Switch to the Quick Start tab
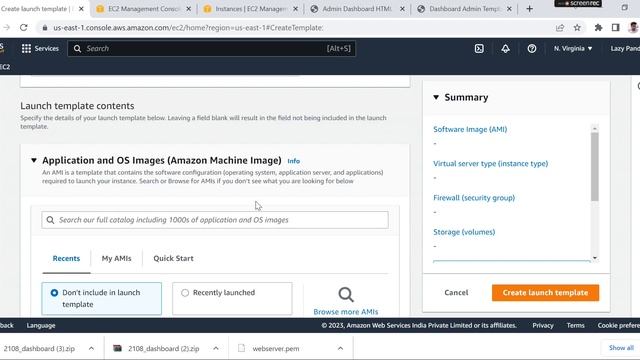Image resolution: width=640 pixels, height=360 pixels. tap(173, 258)
